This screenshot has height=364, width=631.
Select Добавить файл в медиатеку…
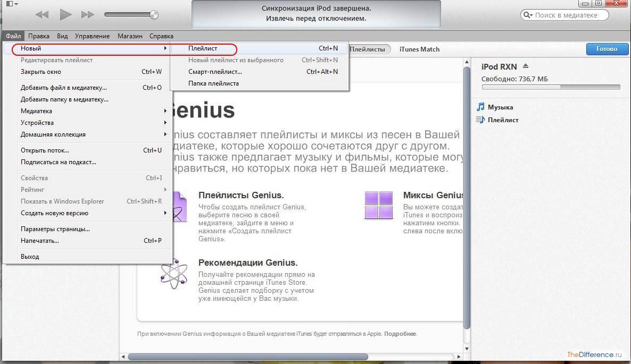pos(88,87)
